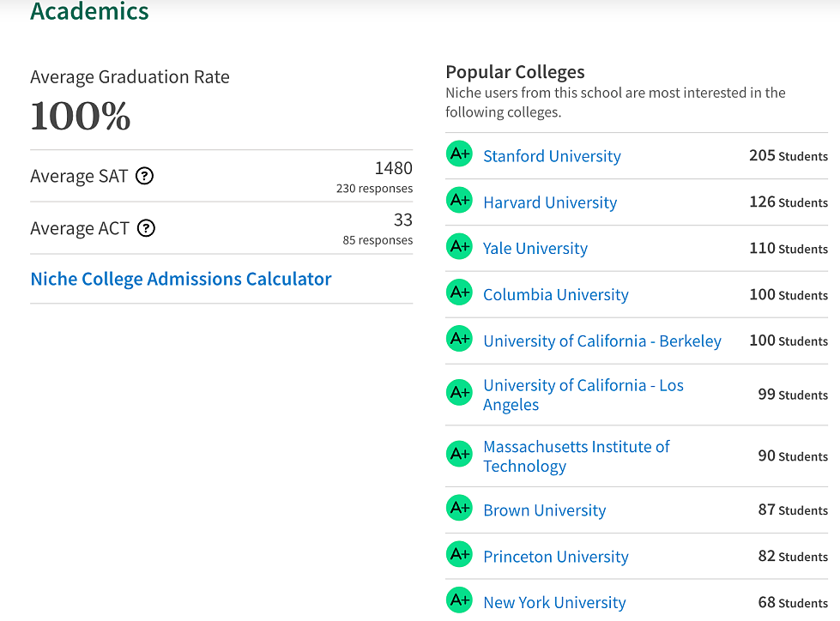Viewport: 840px width, 621px height.
Task: Click the Average SAT label
Action: pos(79,176)
